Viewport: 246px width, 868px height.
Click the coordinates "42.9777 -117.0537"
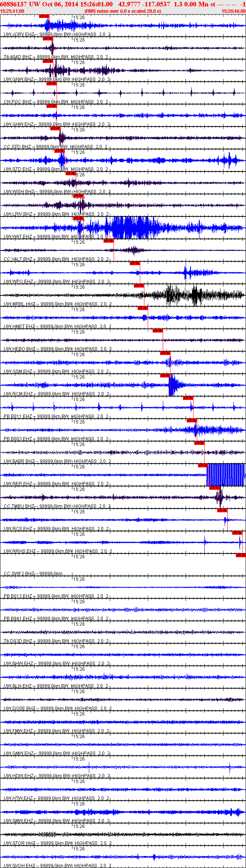click(x=144, y=4)
